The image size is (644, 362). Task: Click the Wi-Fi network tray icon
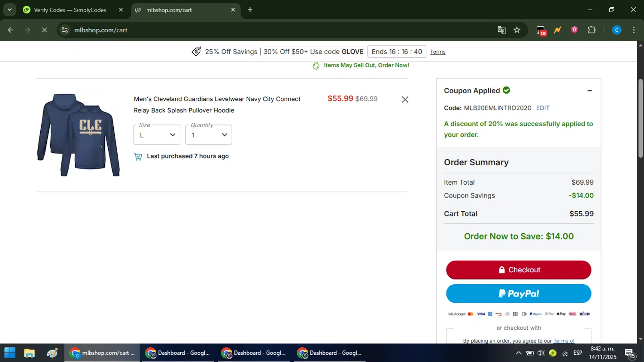(x=565, y=353)
